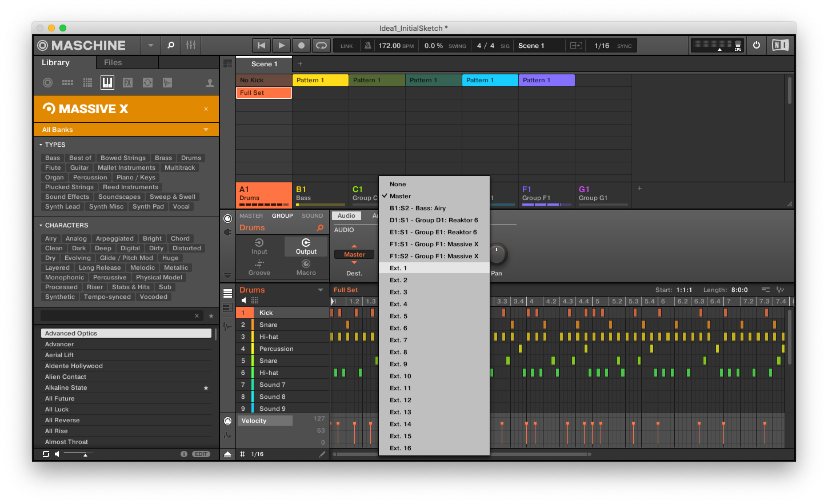The height and width of the screenshot is (504, 828).
Task: Adjust the Pan knob
Action: click(x=497, y=254)
